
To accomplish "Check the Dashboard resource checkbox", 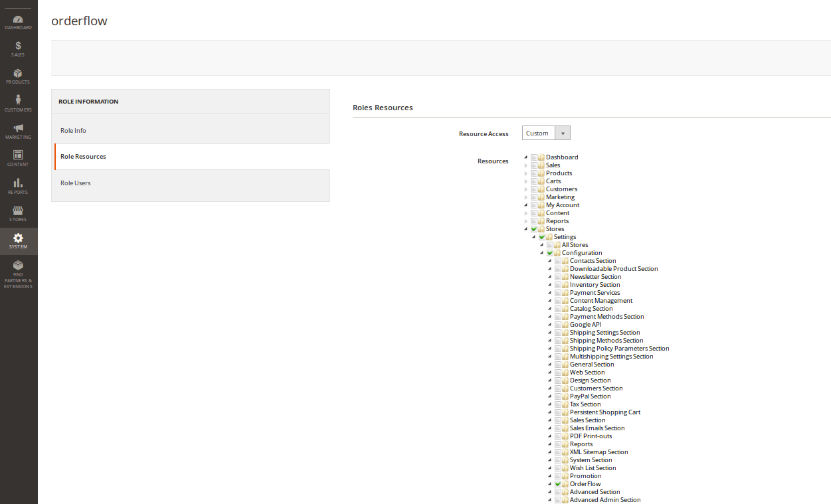I will pos(534,157).
